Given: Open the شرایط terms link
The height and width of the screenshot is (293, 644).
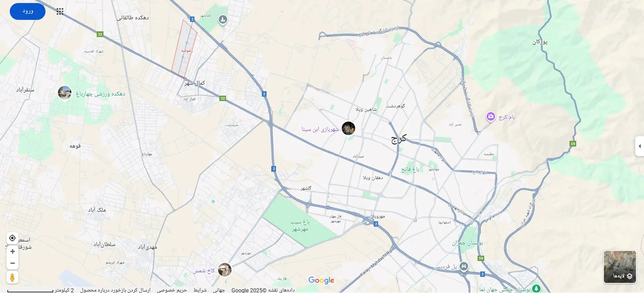Looking at the screenshot, I should pos(200,290).
